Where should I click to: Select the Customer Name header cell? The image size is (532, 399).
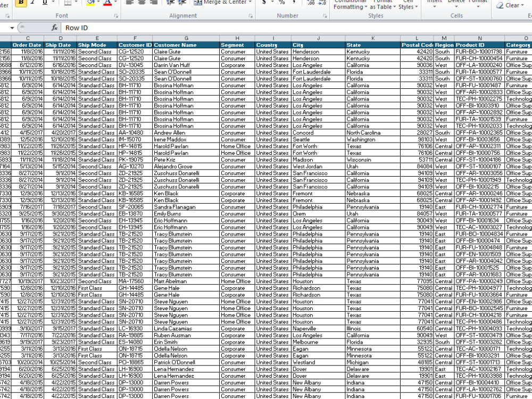pyautogui.click(x=186, y=45)
